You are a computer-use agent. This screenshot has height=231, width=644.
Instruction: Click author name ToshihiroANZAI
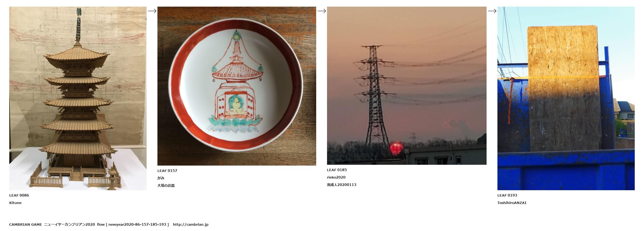click(x=512, y=203)
